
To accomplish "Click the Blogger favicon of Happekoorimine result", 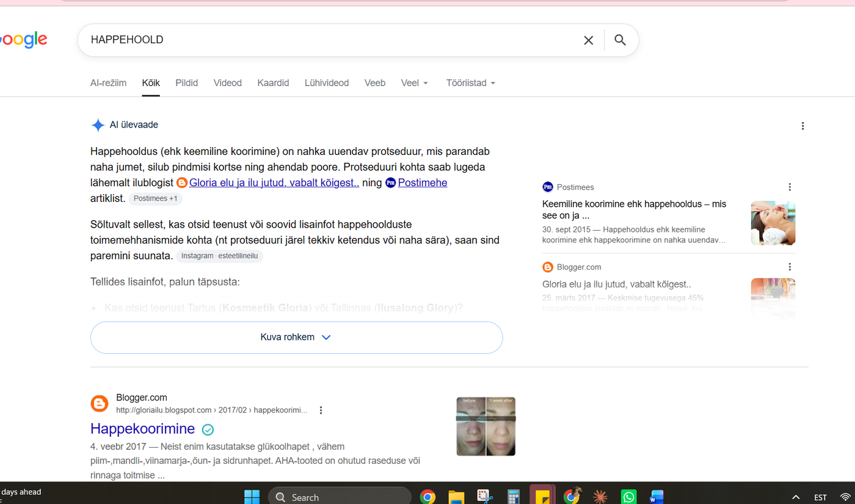I will tap(100, 404).
